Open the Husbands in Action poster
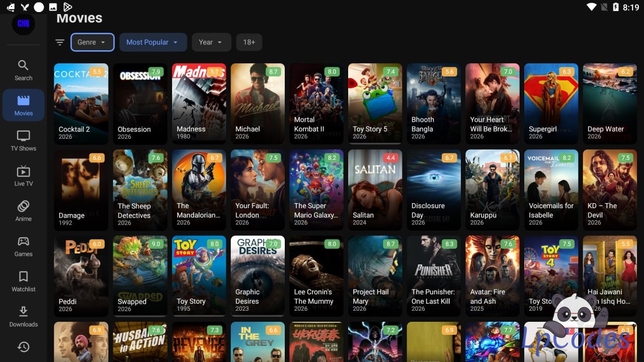The image size is (644, 362). 140,342
